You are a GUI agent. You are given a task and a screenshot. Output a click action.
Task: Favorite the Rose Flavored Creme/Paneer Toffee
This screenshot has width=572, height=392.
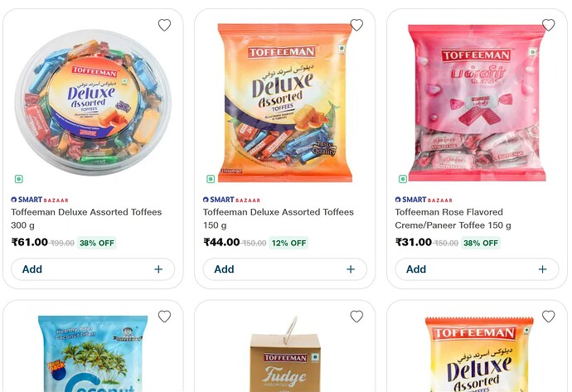click(x=548, y=25)
